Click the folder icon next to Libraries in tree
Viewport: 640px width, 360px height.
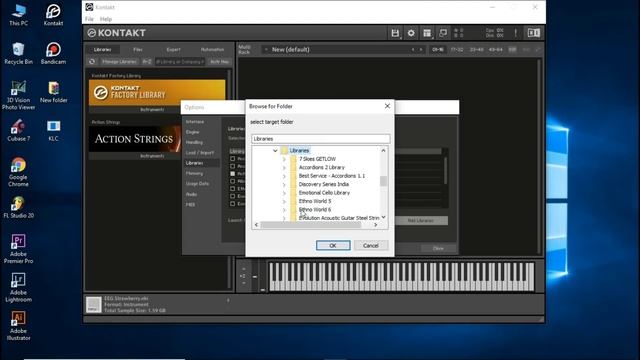coord(284,151)
